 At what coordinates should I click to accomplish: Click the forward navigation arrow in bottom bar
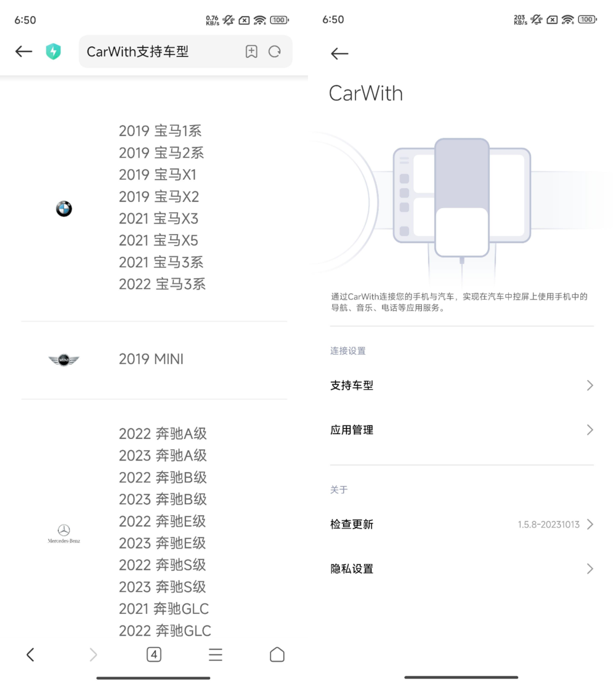point(93,654)
